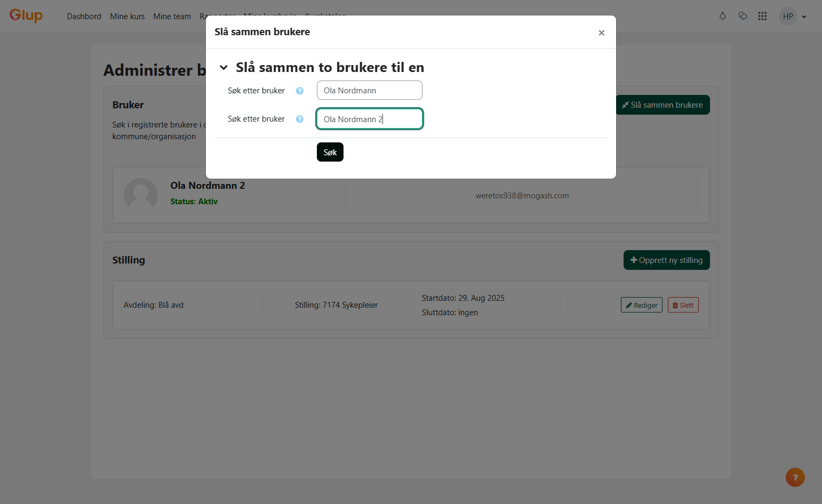Select the Ola Nordmann 2 name text

208,186
